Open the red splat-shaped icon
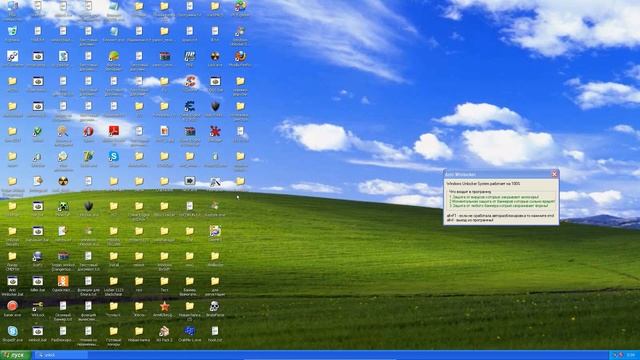Viewport: 640px width, 360px height. 215,131
